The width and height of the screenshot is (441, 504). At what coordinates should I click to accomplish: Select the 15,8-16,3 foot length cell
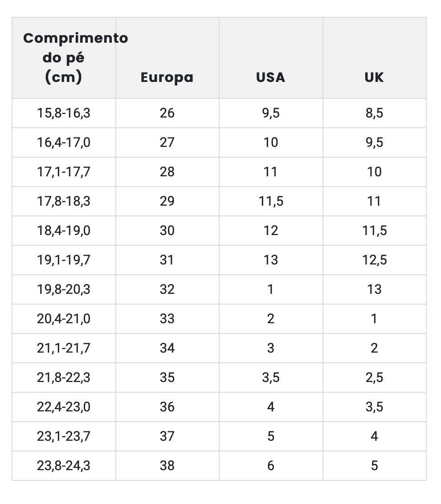(x=64, y=113)
